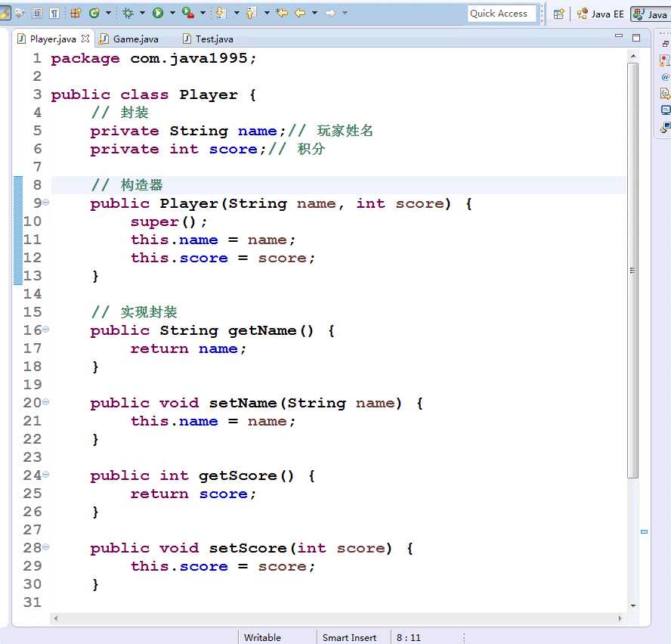
Task: Open the Previous Annotation dropdown arrow
Action: 267,14
